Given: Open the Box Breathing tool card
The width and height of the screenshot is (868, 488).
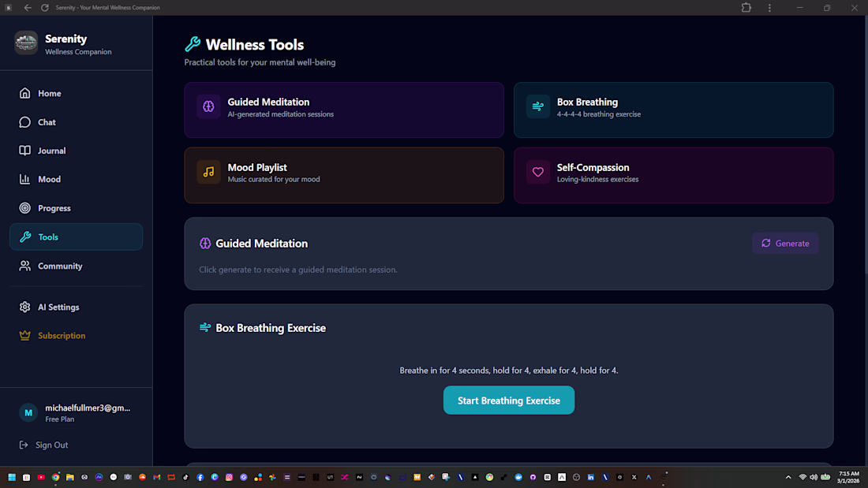Looking at the screenshot, I should [674, 110].
